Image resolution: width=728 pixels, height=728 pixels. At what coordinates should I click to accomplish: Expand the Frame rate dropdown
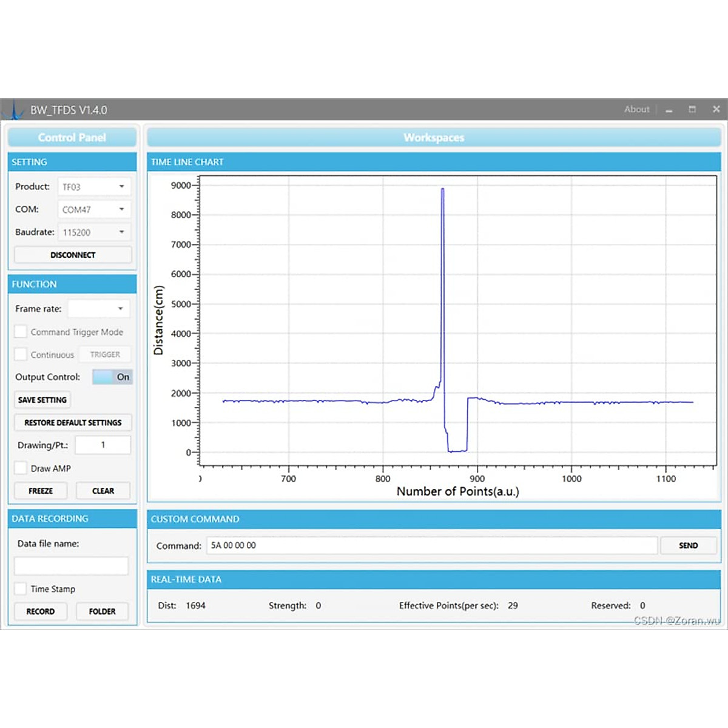[98, 309]
